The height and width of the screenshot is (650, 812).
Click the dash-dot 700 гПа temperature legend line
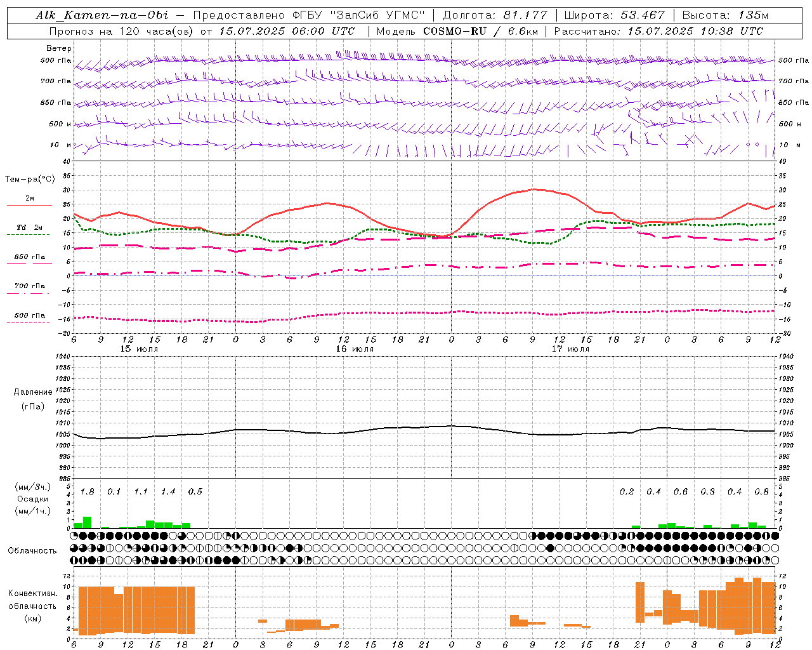(29, 293)
